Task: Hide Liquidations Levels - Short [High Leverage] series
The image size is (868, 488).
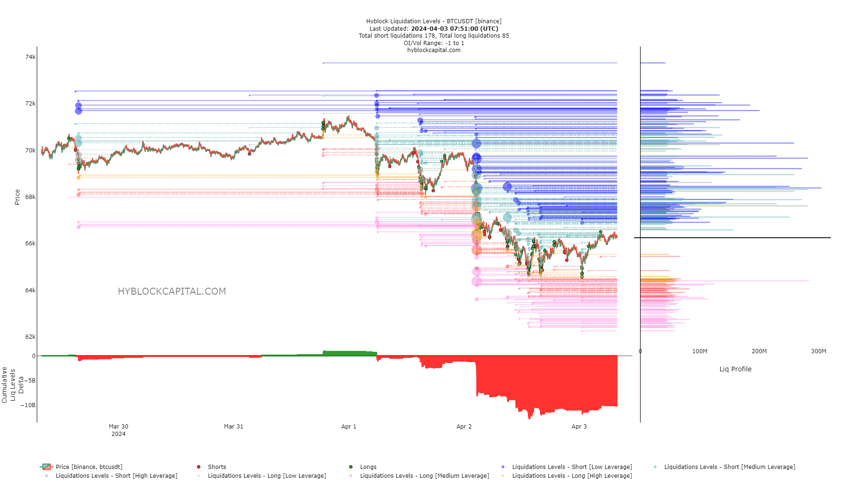Action: [x=111, y=475]
